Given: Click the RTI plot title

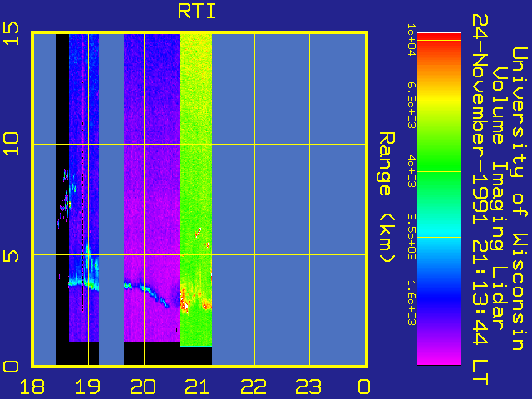Looking at the screenshot, I should 197,12.
